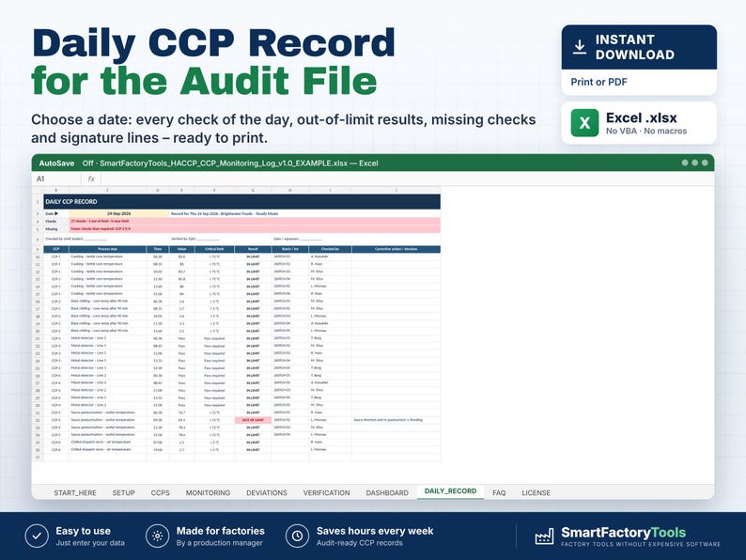Click the Time table column header
The width and height of the screenshot is (746, 560).
(158, 249)
